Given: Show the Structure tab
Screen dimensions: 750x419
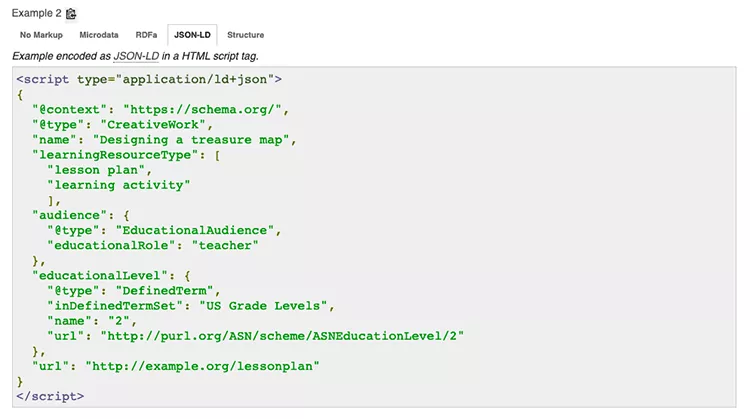Looking at the screenshot, I should (x=245, y=35).
